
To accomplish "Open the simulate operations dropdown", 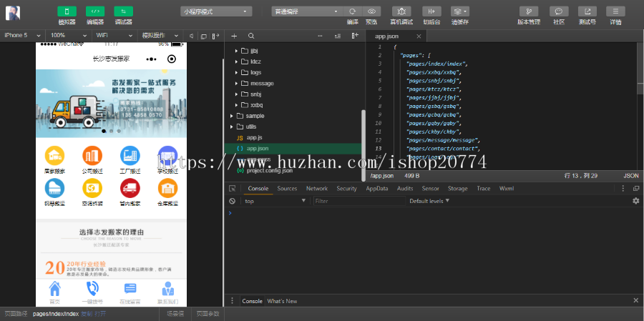I will [160, 35].
